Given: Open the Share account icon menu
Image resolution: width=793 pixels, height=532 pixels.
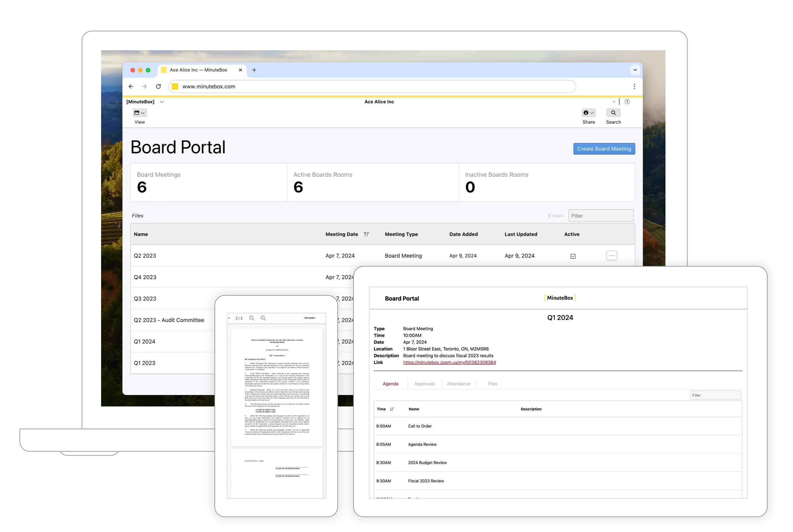Looking at the screenshot, I should (588, 113).
